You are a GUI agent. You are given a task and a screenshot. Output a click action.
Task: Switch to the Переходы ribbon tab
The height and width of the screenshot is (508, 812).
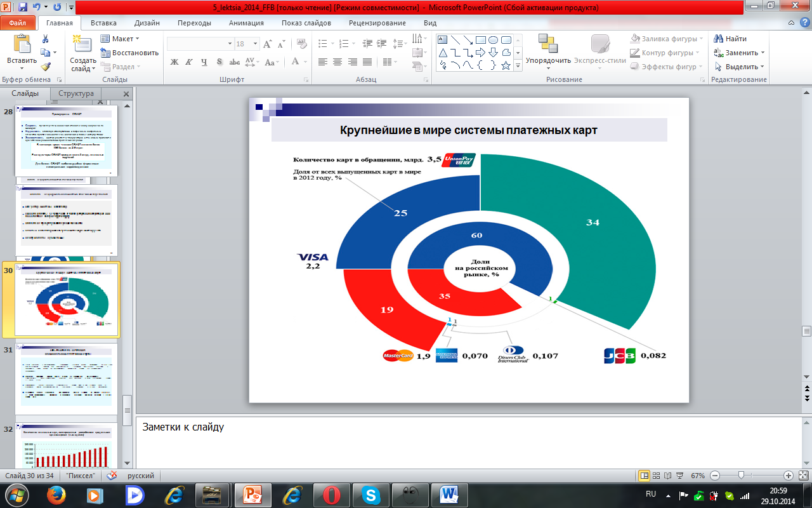point(195,23)
